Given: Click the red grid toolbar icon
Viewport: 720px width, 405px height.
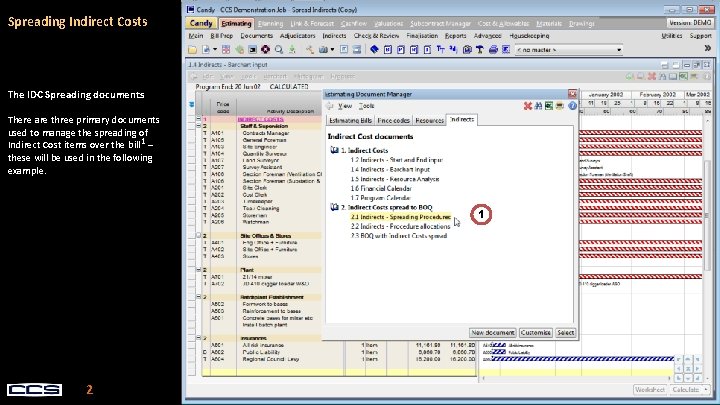Looking at the screenshot, I should [x=226, y=50].
